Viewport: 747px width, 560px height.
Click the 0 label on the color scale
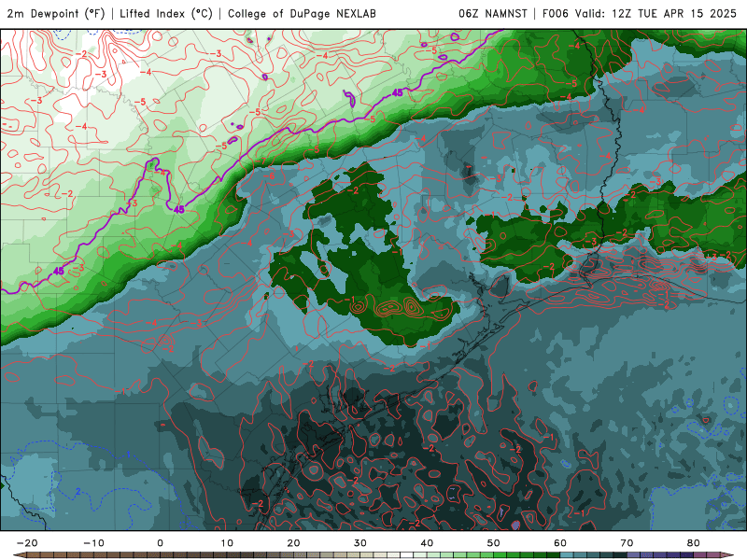(160, 543)
